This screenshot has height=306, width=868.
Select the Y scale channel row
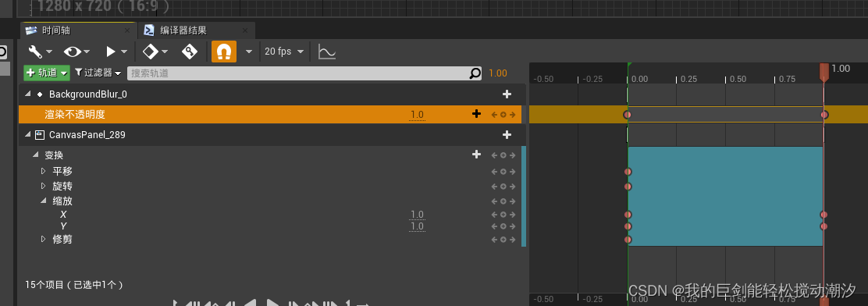pos(270,226)
